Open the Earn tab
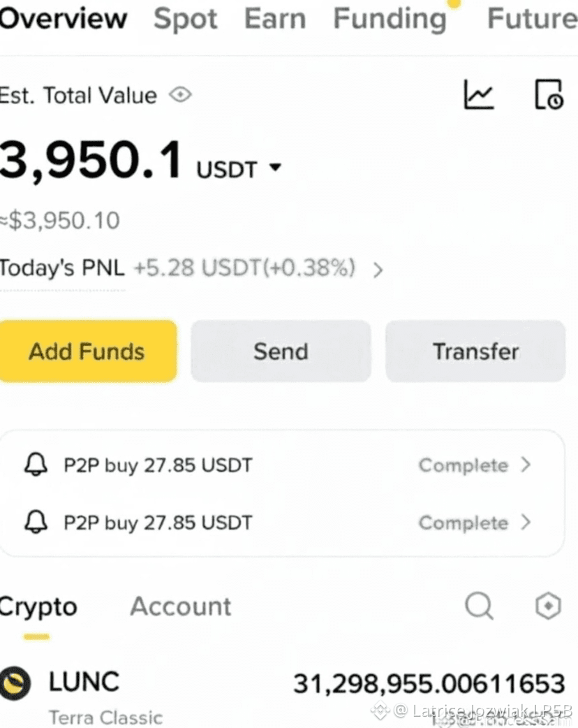This screenshot has width=578, height=728. [274, 19]
